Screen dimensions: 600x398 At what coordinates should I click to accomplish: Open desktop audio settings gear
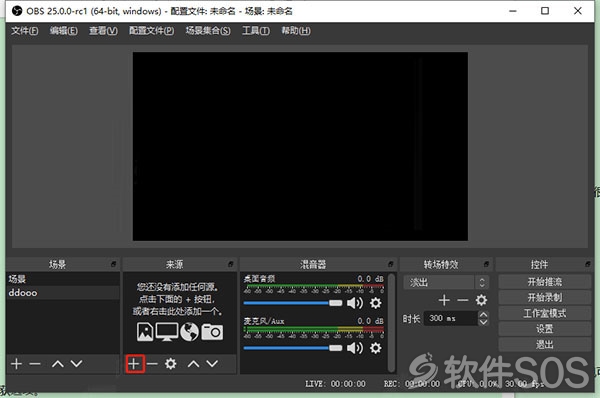tap(375, 303)
